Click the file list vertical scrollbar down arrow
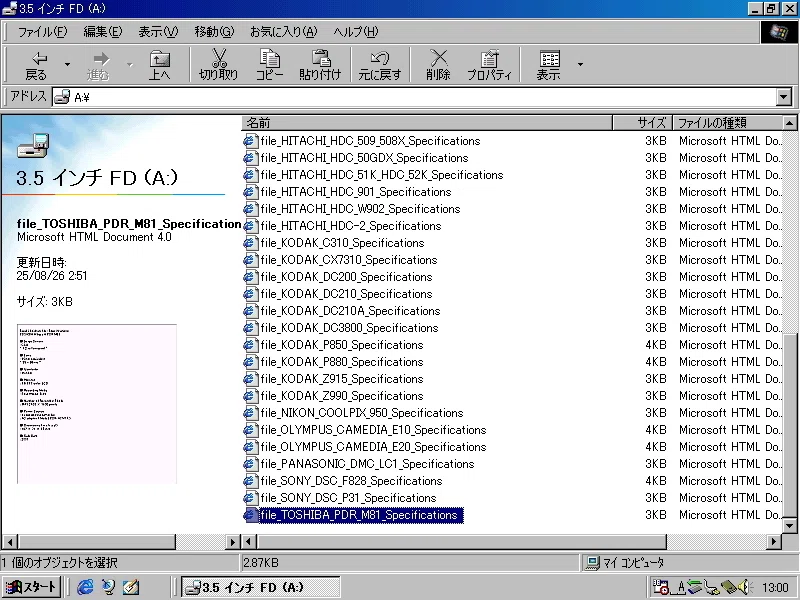 tap(789, 525)
